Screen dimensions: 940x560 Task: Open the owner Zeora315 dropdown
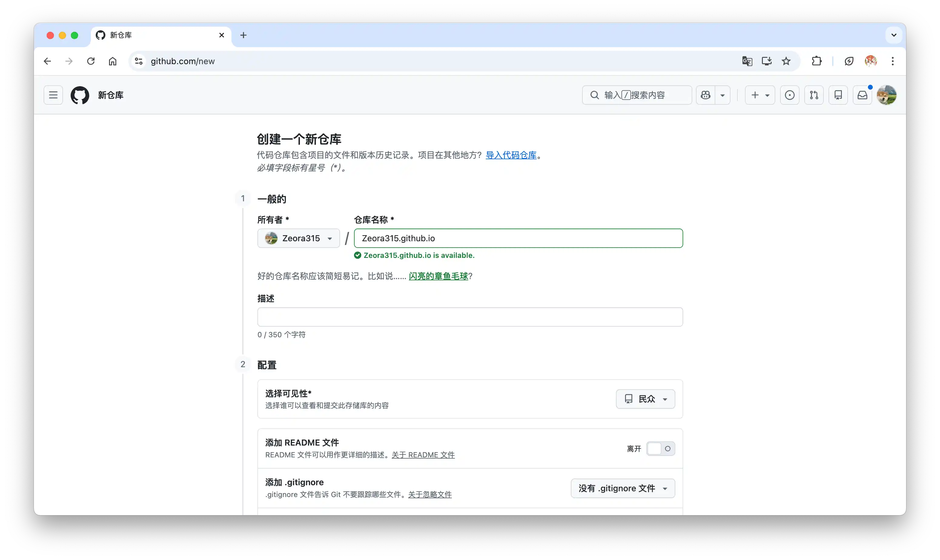tap(298, 238)
